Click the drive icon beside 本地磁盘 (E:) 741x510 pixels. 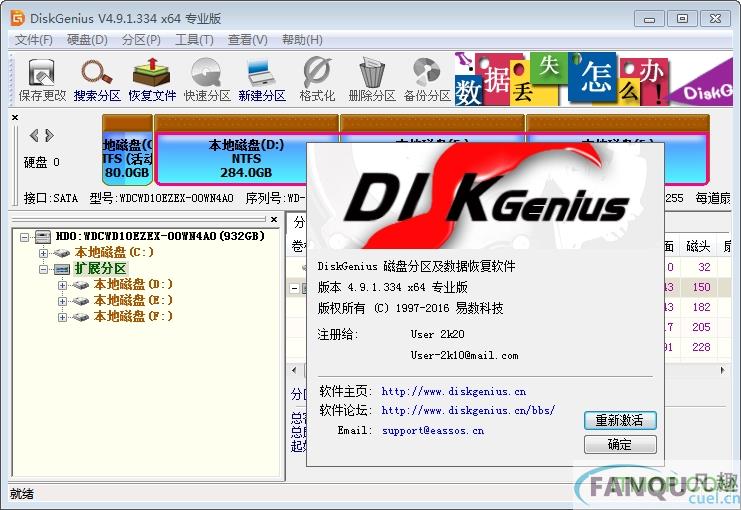pos(80,301)
